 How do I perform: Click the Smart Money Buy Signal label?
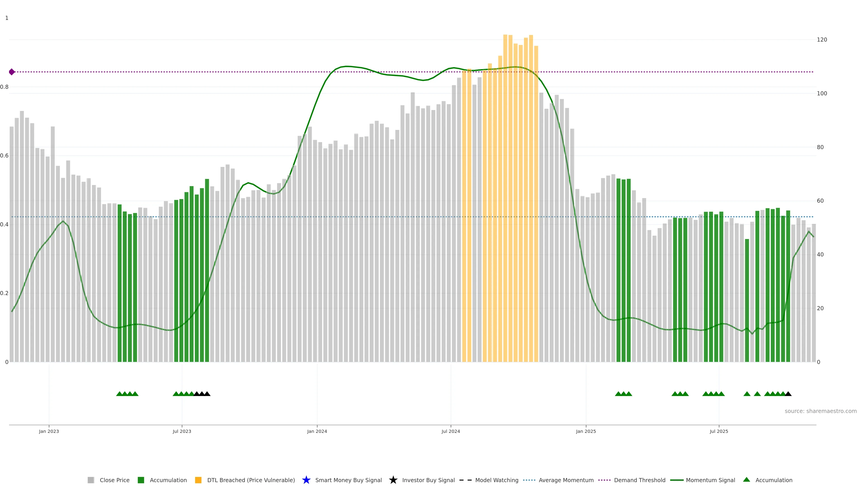[x=348, y=480]
